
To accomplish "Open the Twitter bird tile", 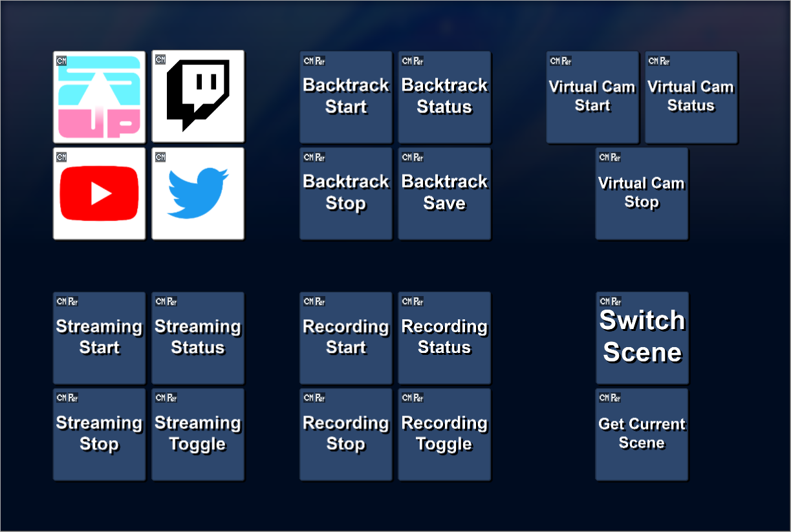I will coord(198,193).
